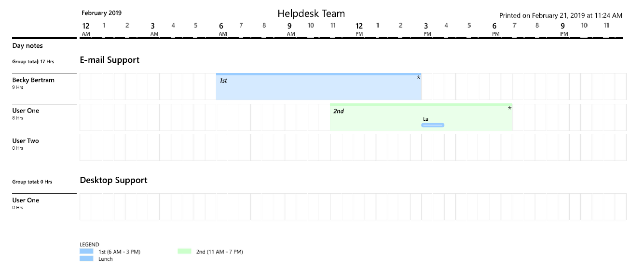Click the Becky Bertram name label

tap(33, 80)
